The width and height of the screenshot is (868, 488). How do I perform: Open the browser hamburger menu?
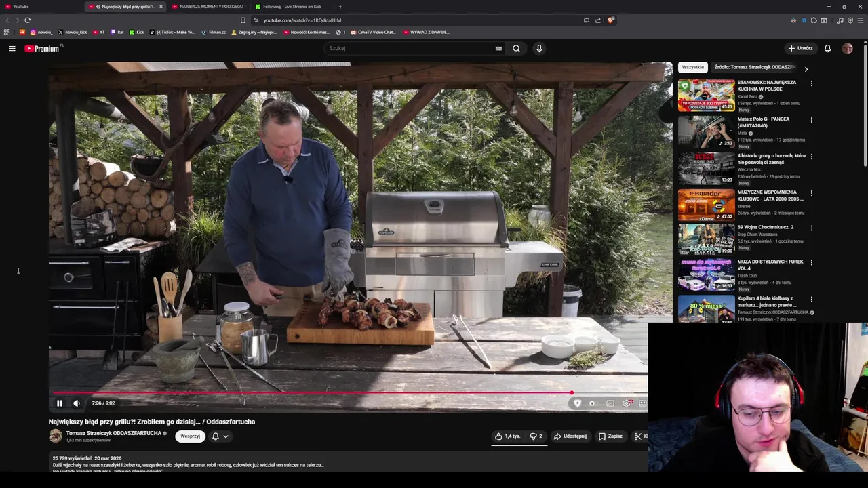[860, 20]
